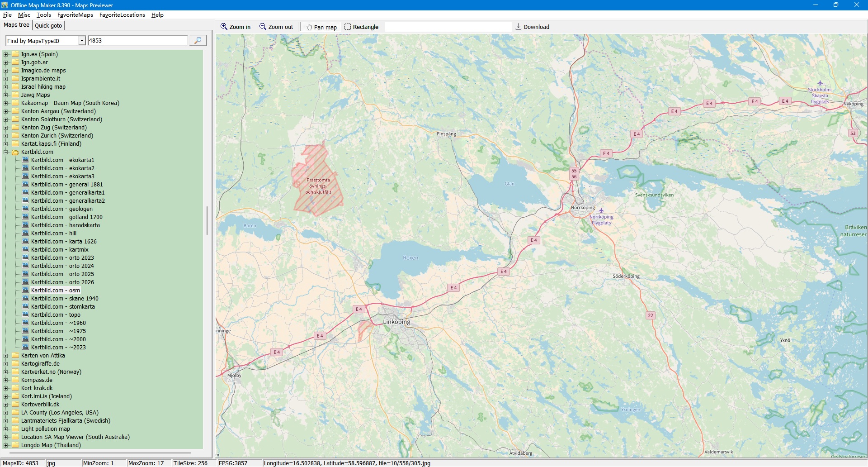
Task: Open the FavoriteLocations menu
Action: coord(122,15)
